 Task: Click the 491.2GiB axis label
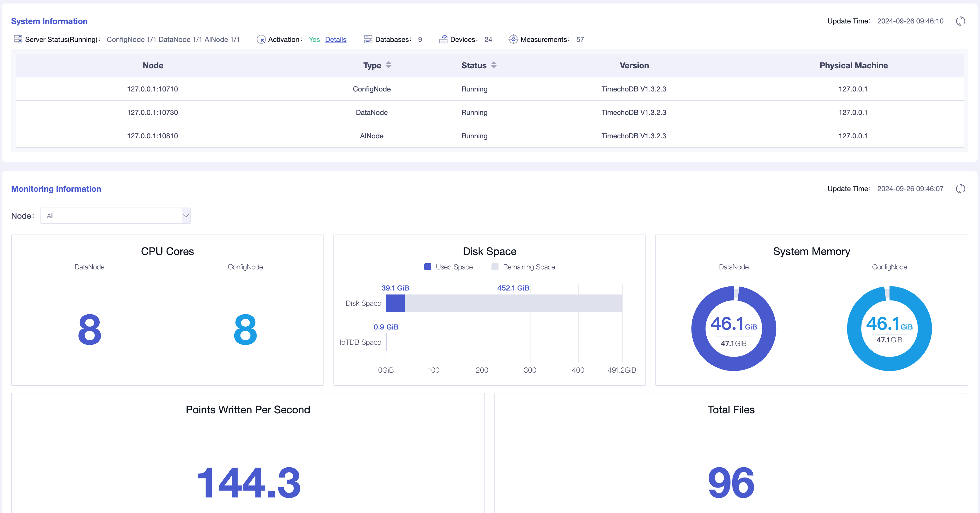click(622, 370)
